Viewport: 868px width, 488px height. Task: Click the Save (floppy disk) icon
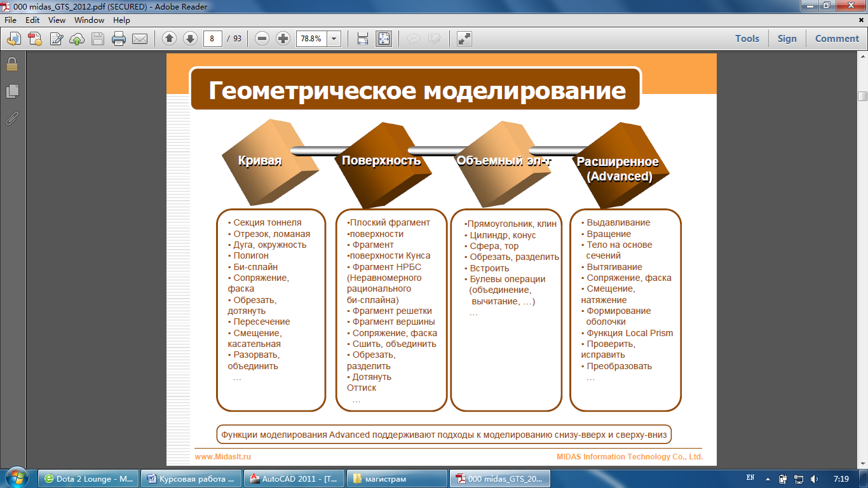click(98, 39)
